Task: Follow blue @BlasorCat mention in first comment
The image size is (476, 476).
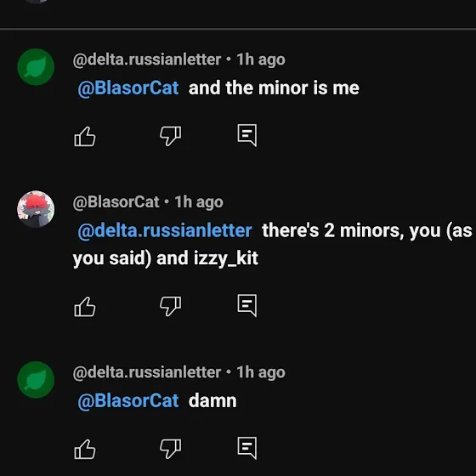Action: coord(128,88)
